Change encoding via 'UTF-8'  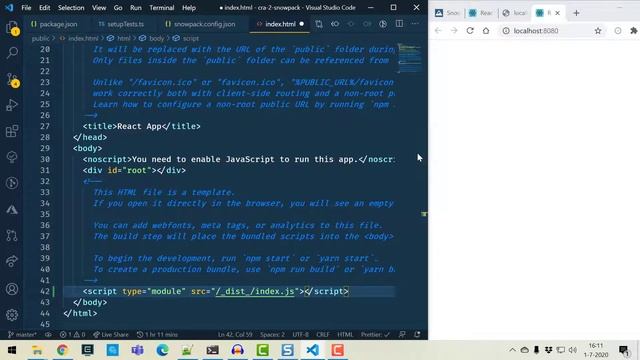click(300, 335)
